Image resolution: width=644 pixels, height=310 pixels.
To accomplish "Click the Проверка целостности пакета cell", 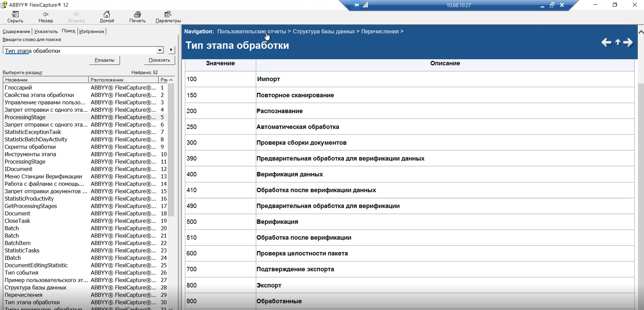I will [445, 253].
